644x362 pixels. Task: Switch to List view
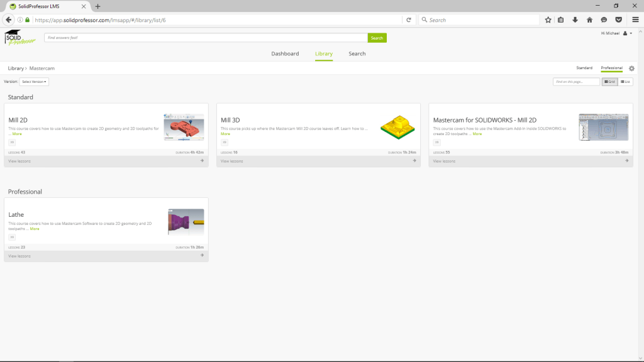(x=625, y=82)
